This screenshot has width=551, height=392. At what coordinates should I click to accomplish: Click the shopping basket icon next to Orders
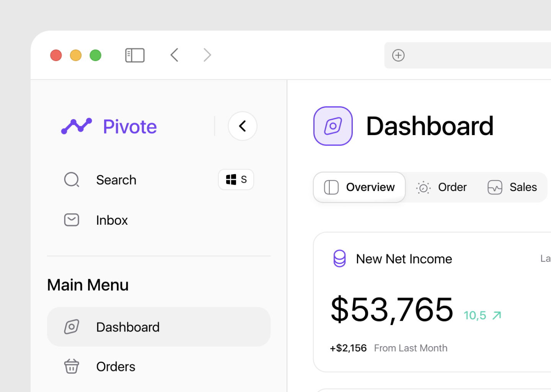[72, 366]
